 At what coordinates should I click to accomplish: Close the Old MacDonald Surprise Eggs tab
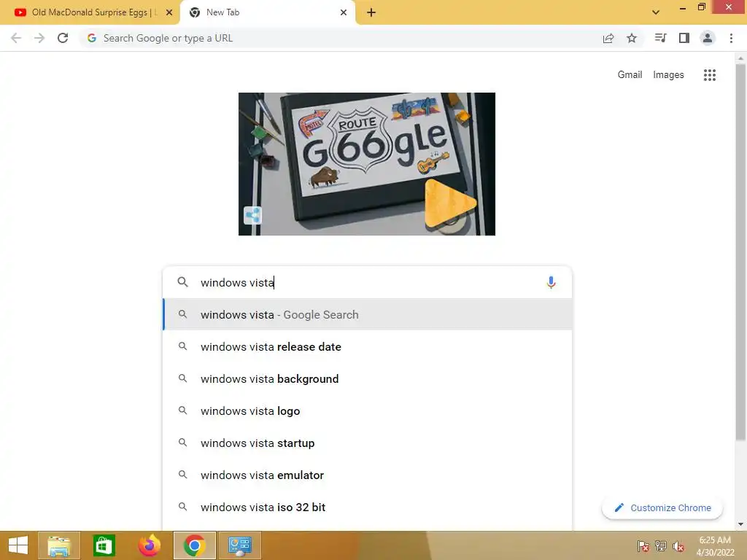pyautogui.click(x=169, y=12)
